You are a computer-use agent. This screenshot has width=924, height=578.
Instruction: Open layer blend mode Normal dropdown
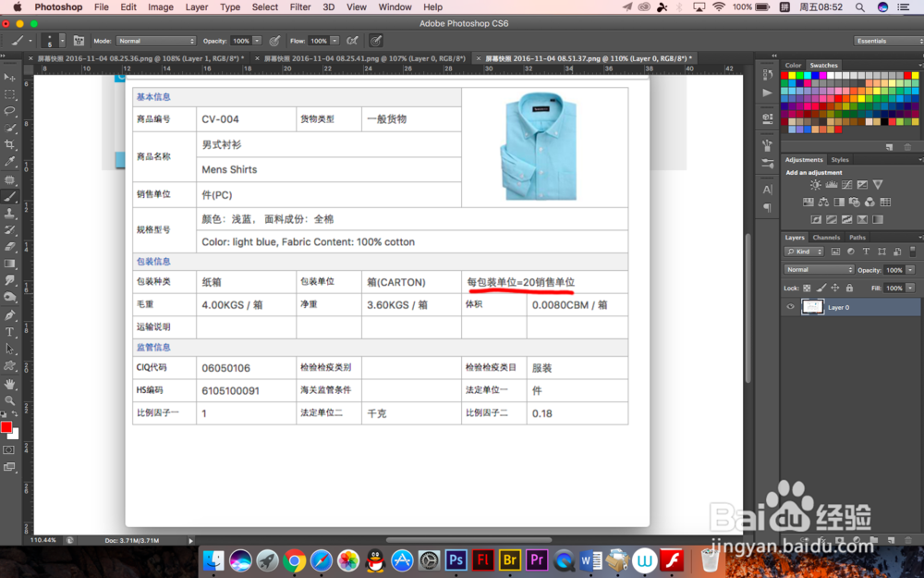coord(819,269)
